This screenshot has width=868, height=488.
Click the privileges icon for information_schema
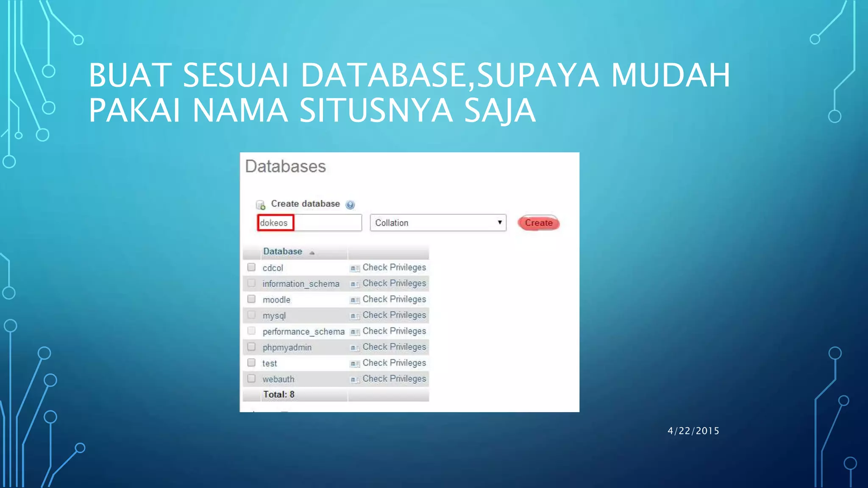(355, 284)
